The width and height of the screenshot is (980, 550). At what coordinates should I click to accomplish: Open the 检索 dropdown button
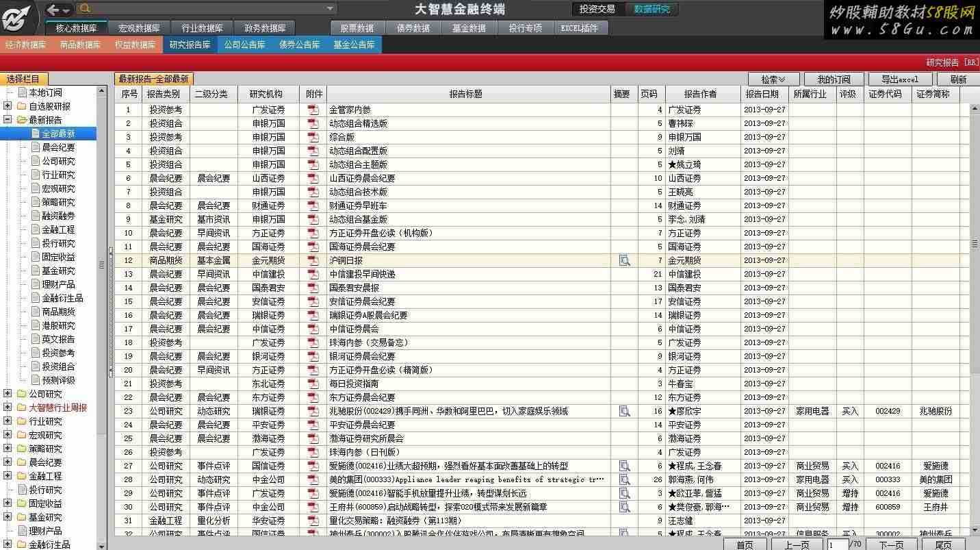click(x=774, y=79)
